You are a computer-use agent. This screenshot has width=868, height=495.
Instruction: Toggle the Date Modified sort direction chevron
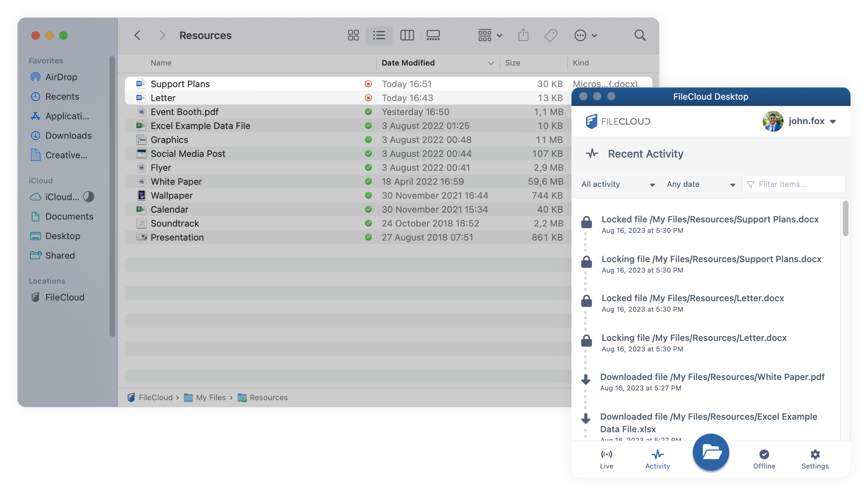(x=491, y=63)
